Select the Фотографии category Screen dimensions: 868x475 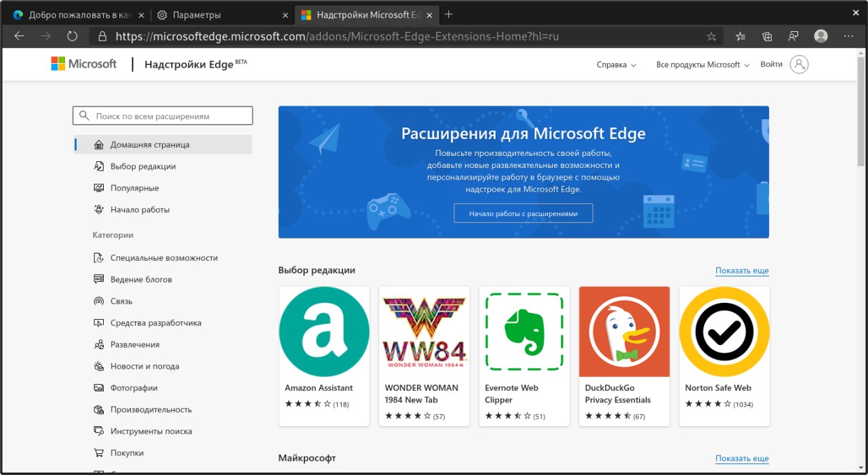click(163, 388)
